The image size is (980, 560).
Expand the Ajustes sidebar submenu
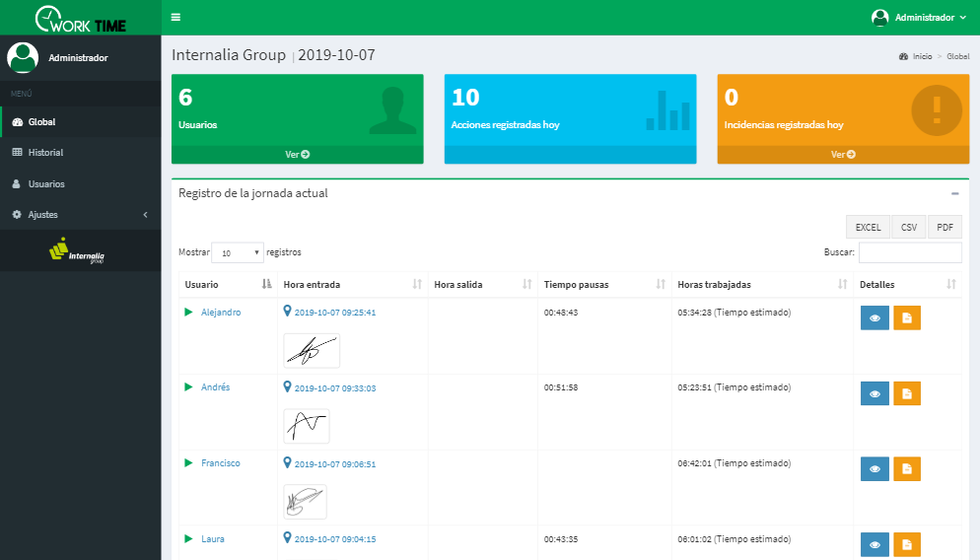tap(80, 214)
